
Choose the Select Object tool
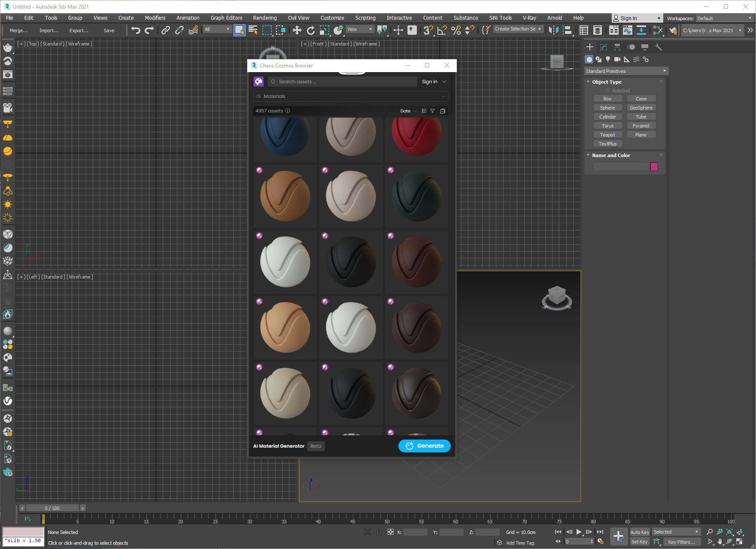239,30
